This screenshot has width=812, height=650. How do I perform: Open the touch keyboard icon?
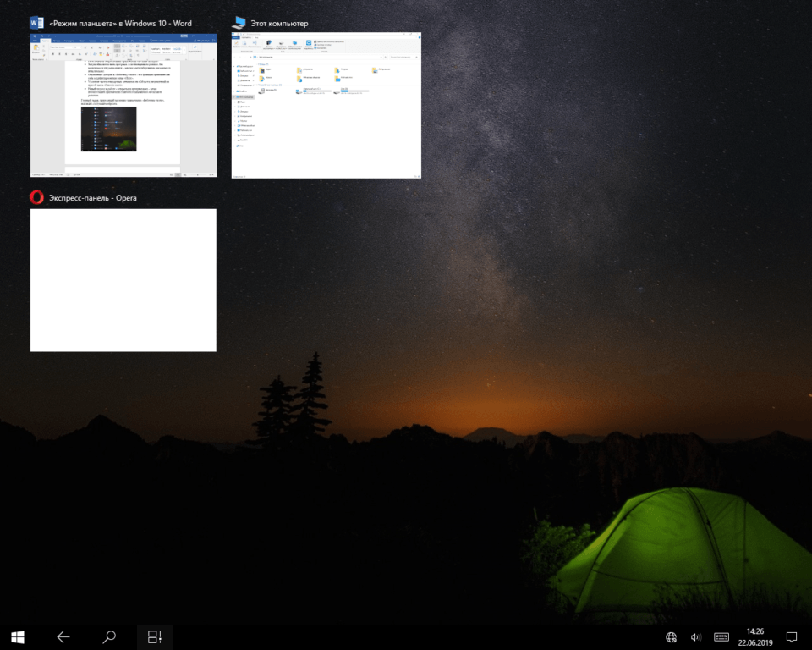coord(721,637)
